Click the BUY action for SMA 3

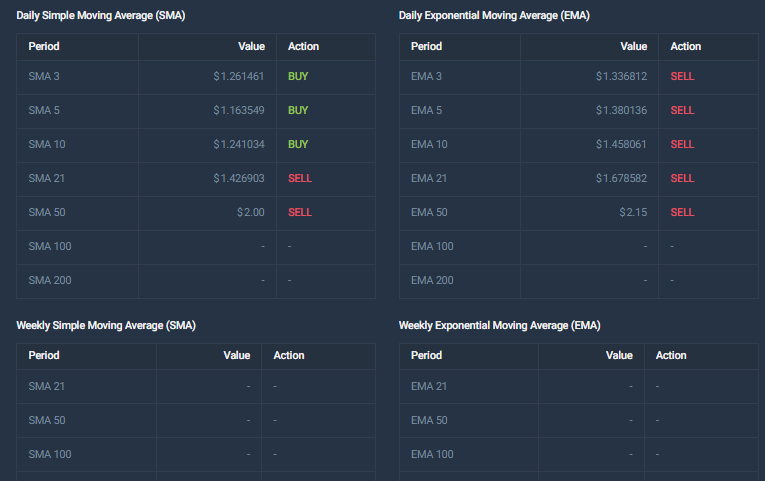298,76
